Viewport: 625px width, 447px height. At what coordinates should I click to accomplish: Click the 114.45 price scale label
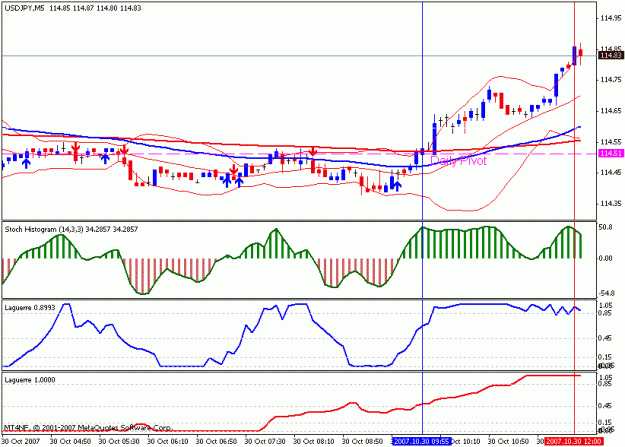(611, 173)
